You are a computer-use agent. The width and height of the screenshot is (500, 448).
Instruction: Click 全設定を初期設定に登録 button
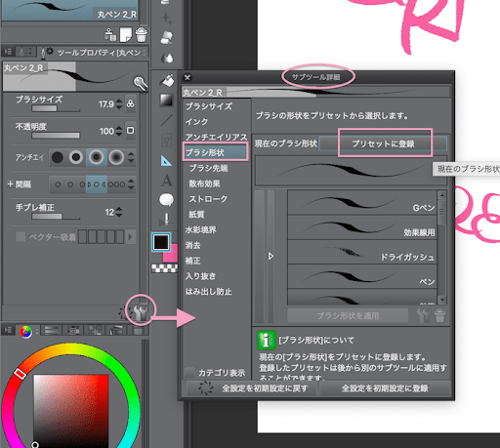coord(385,388)
